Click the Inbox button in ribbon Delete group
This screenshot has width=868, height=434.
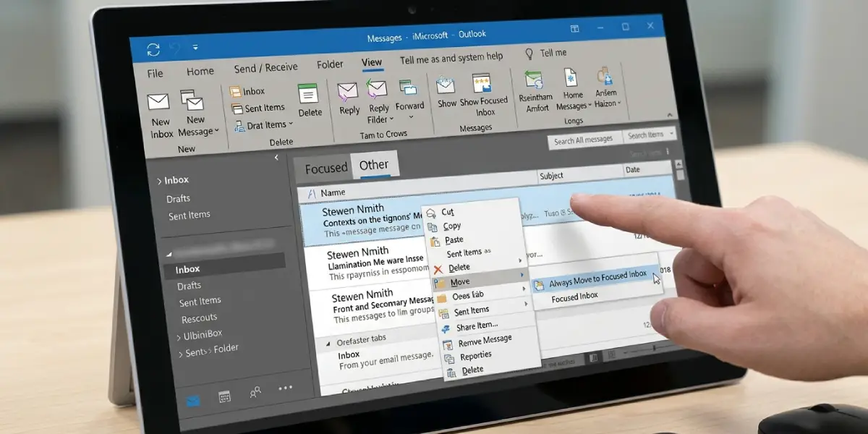tap(247, 91)
